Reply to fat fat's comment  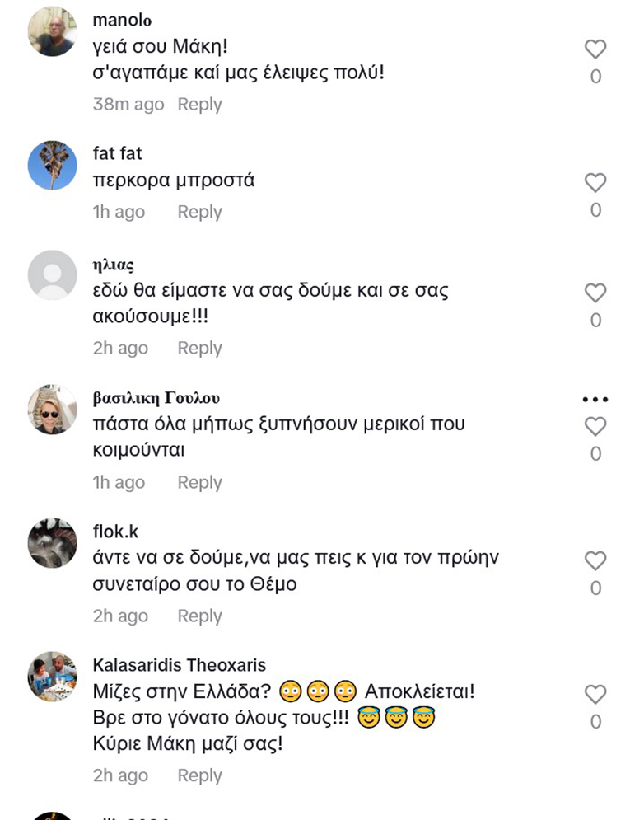(200, 212)
